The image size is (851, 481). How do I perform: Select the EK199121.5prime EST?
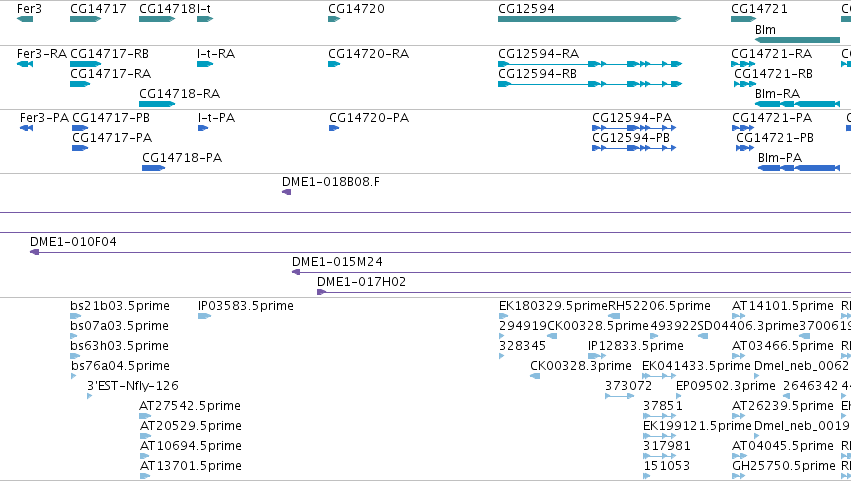click(x=659, y=436)
